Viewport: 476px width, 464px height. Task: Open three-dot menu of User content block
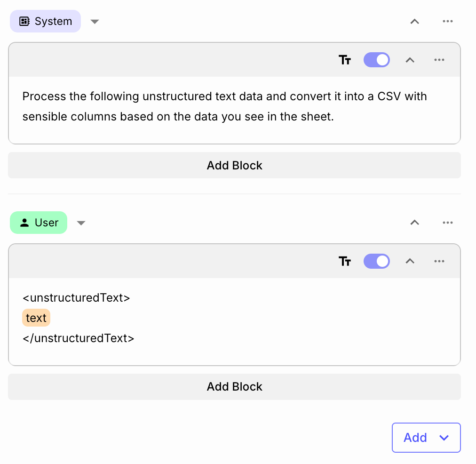pyautogui.click(x=439, y=261)
